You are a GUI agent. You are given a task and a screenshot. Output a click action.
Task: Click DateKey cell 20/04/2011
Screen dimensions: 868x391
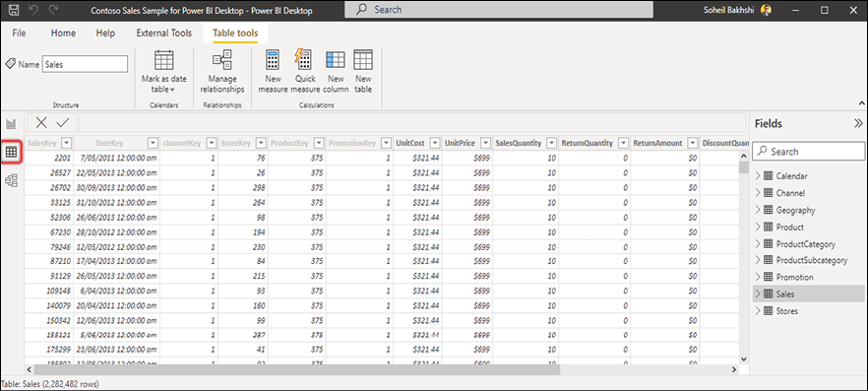pyautogui.click(x=117, y=305)
